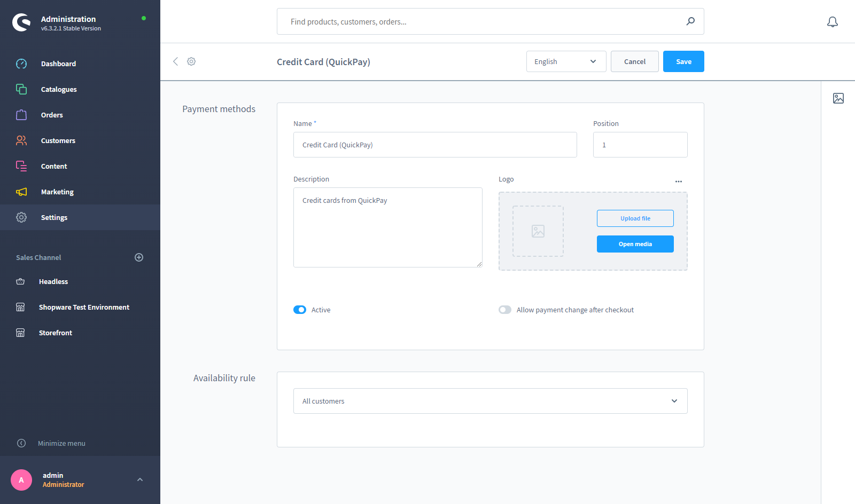The image size is (855, 504).
Task: Open Marketing menu item
Action: (80, 192)
